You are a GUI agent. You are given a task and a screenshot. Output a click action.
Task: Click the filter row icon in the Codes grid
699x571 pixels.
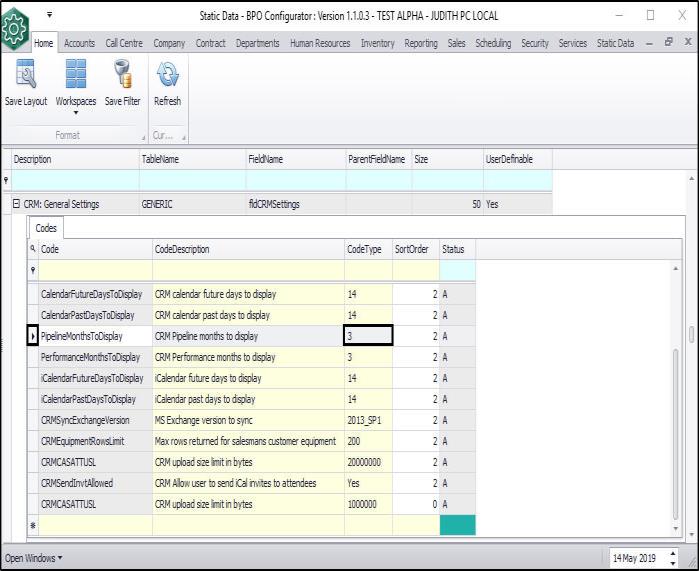(33, 270)
